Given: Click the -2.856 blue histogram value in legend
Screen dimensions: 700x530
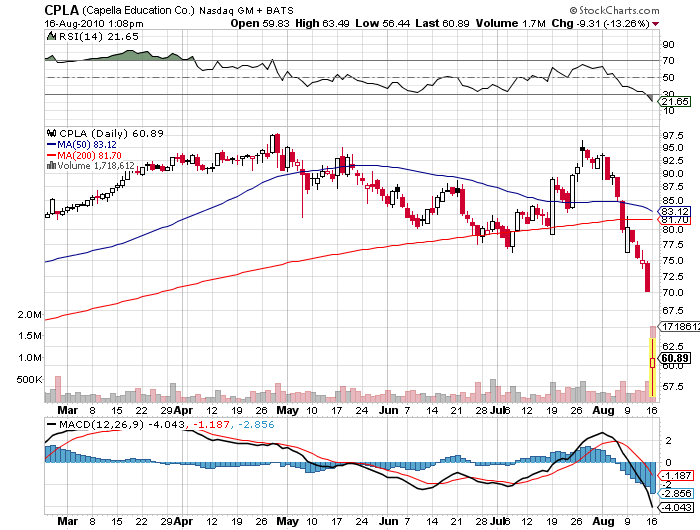Looking at the screenshot, I should coord(256,425).
